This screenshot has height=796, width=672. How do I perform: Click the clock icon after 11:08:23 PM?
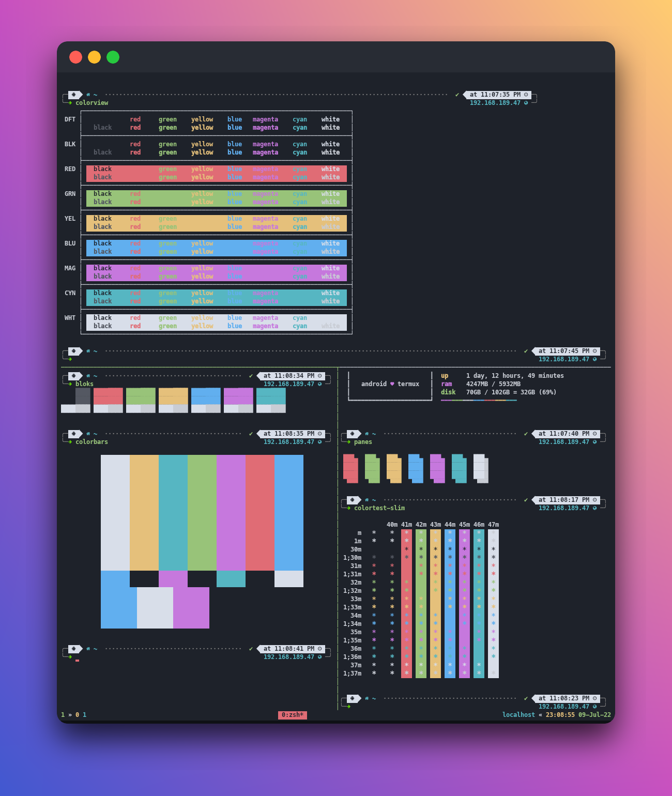click(x=594, y=698)
